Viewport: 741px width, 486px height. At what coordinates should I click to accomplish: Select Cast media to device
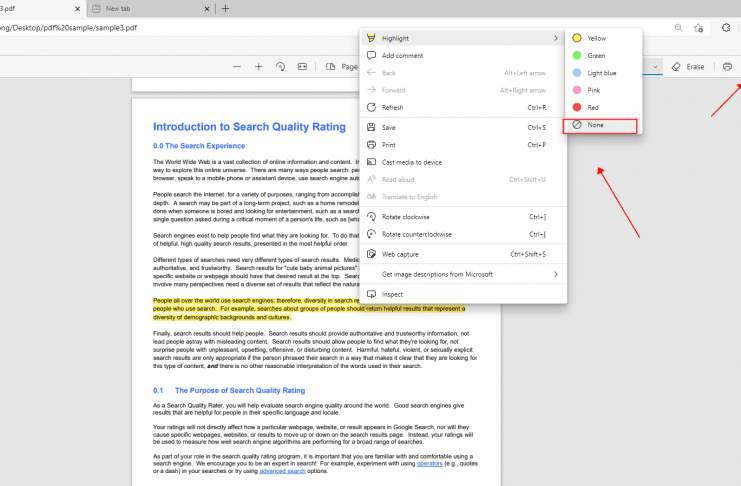click(463, 162)
